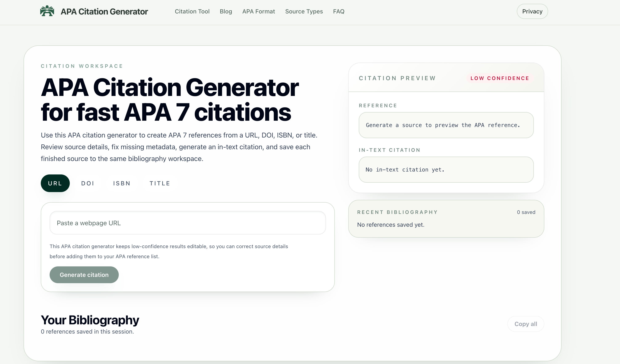
Task: Click the Generate citation button
Action: click(84, 275)
